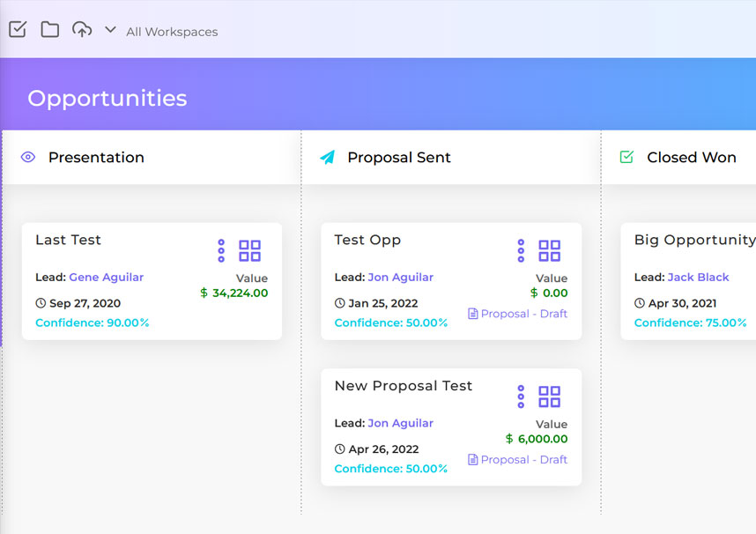Click the paper plane icon for Proposal Sent

[327, 158]
